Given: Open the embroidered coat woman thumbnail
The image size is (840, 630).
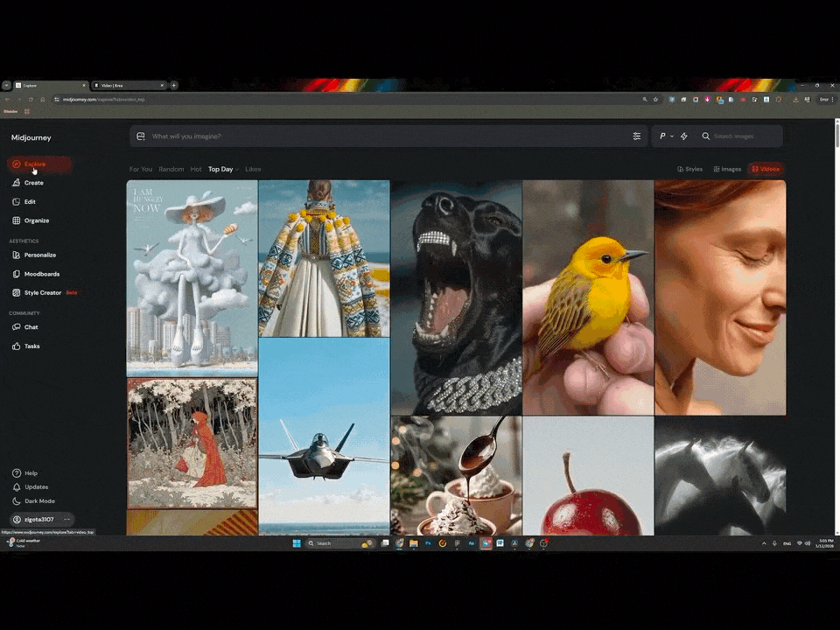Looking at the screenshot, I should [324, 258].
